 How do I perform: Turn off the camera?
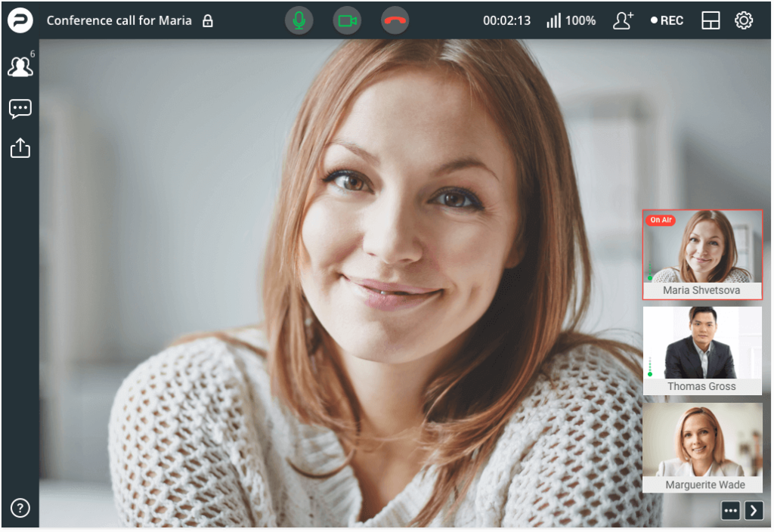[x=347, y=20]
